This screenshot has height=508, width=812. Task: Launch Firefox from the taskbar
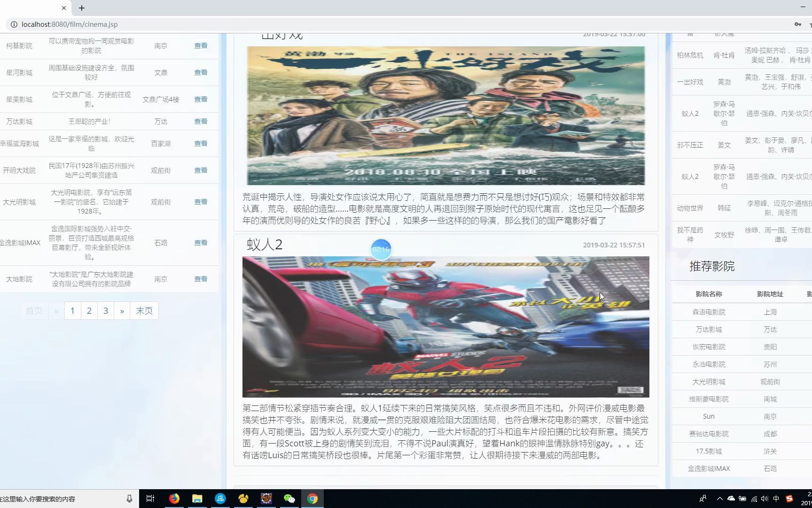click(x=174, y=499)
